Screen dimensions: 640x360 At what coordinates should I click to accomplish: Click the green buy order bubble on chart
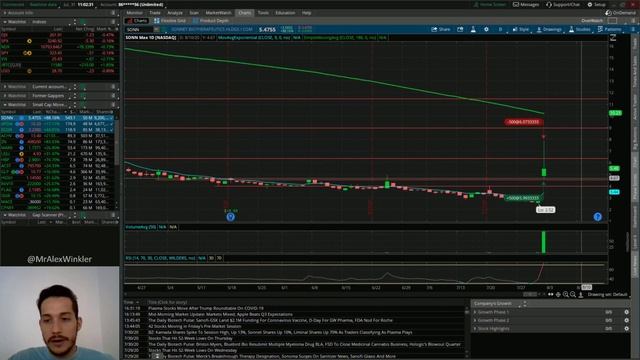(x=523, y=198)
